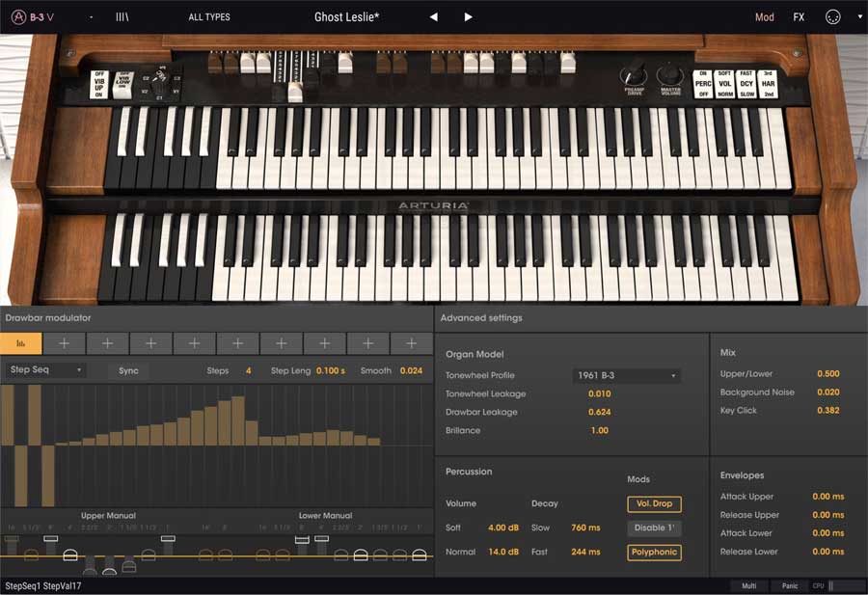Click the Lower Manual label in modulator
The height and width of the screenshot is (595, 868).
click(x=326, y=516)
